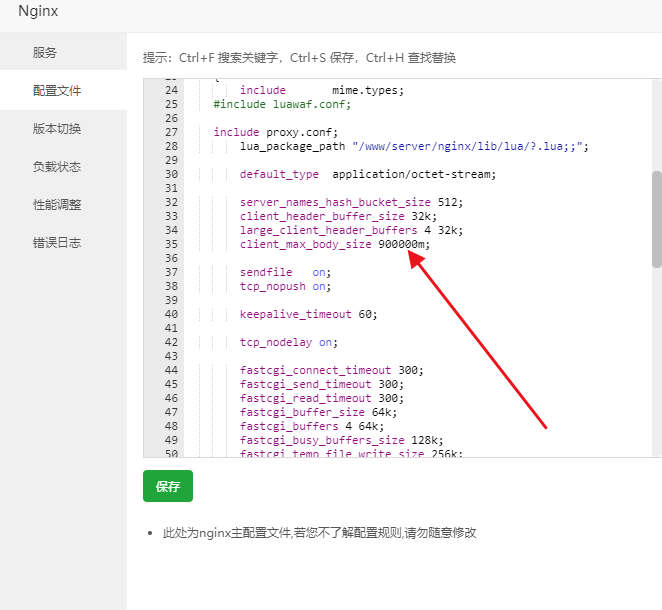Screen dimensions: 662x610
Task: Click the client_max_body_size directive on line 35
Action: tap(306, 244)
